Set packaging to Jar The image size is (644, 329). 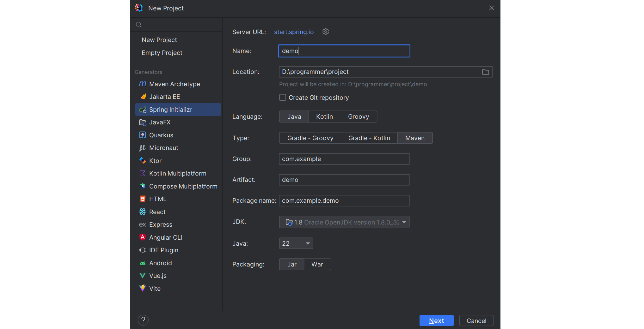click(292, 264)
